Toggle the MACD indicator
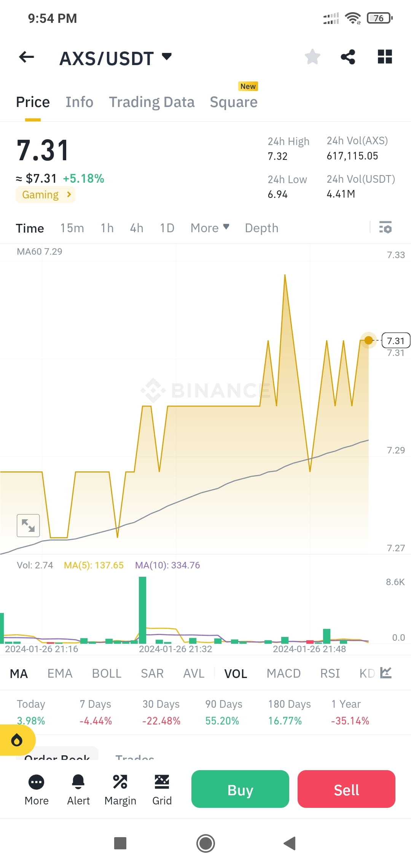The image size is (411, 868). click(284, 673)
